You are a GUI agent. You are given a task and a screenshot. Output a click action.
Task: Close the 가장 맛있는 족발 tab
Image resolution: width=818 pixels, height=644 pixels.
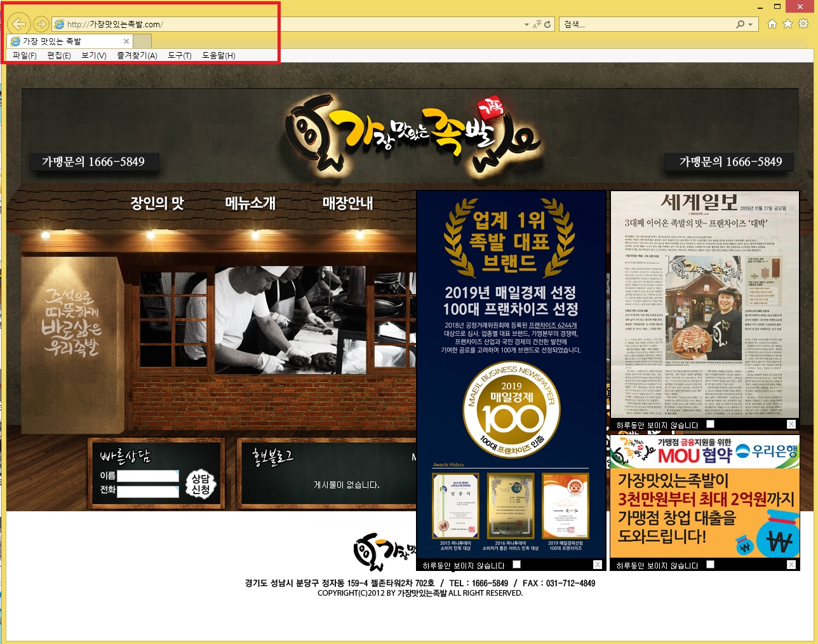[x=126, y=41]
